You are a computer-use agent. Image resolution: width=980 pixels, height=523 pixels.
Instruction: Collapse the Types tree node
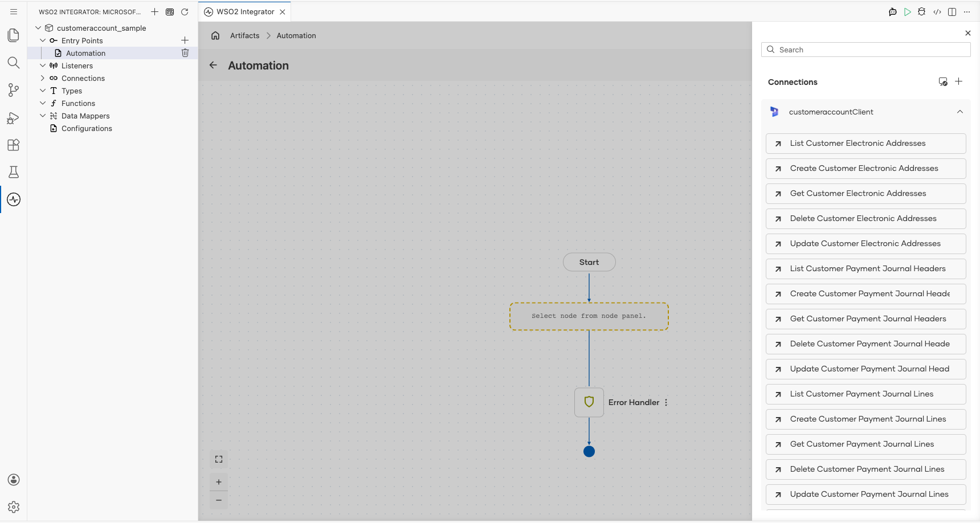click(43, 91)
